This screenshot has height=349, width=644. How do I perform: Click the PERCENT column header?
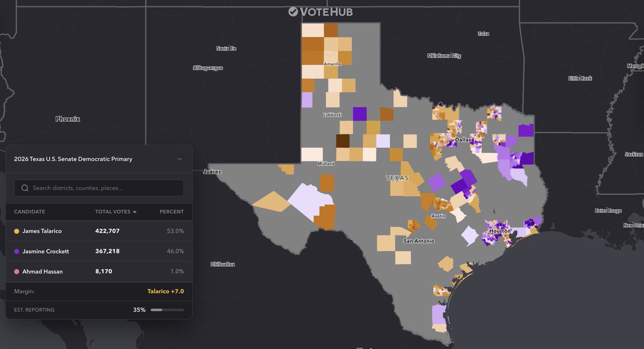[x=171, y=211]
